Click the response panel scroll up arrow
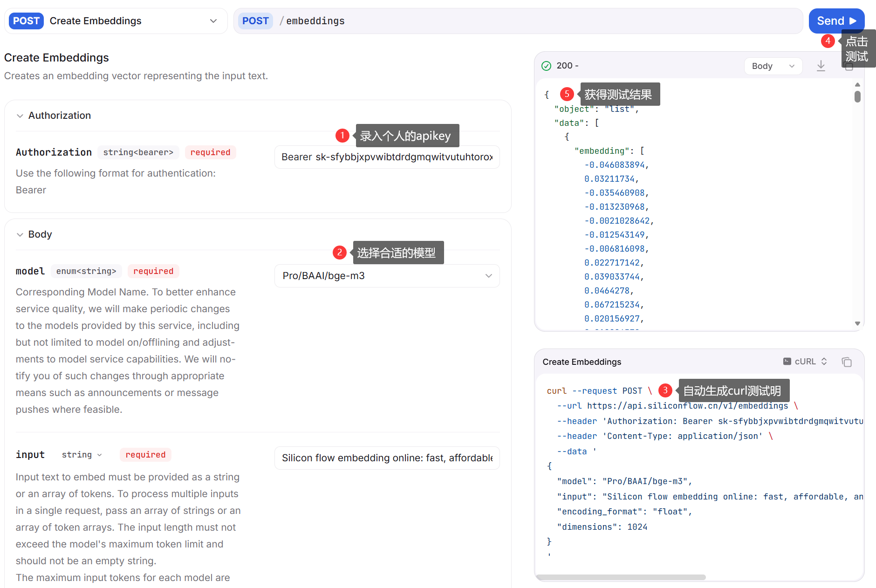Viewport: 876px width, 588px height. 857,85
